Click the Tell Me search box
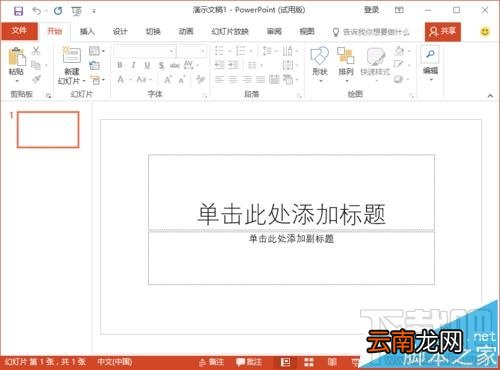 coord(371,32)
